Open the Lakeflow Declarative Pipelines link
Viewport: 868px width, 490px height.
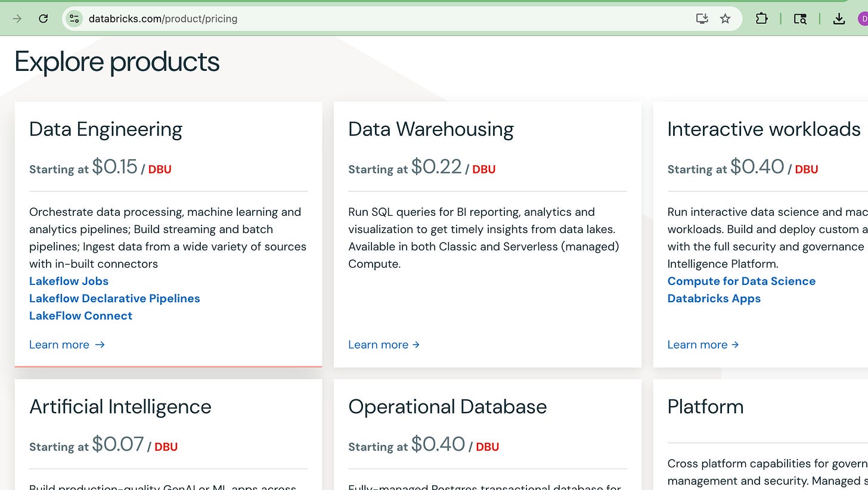pyautogui.click(x=114, y=298)
